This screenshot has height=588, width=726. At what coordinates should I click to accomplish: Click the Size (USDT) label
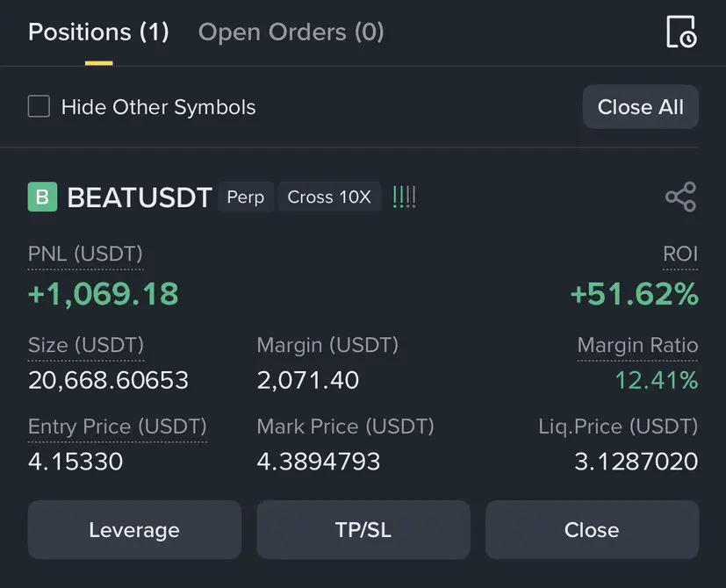click(86, 345)
